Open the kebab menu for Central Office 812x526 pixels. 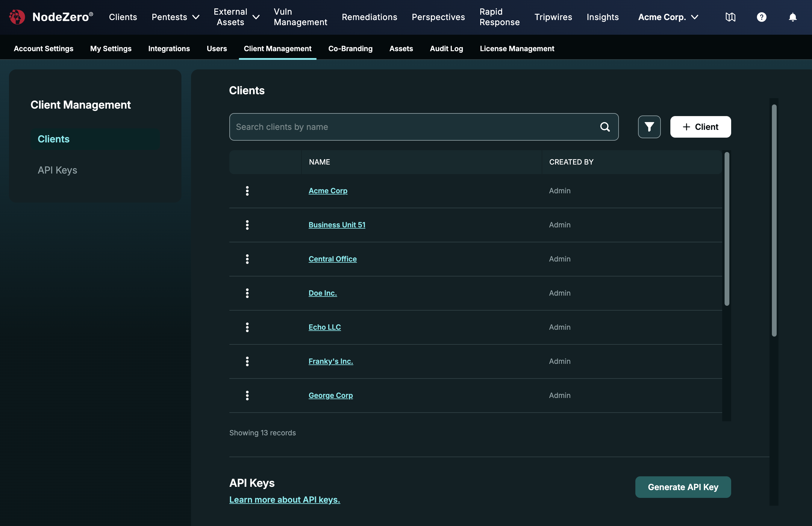pyautogui.click(x=247, y=259)
